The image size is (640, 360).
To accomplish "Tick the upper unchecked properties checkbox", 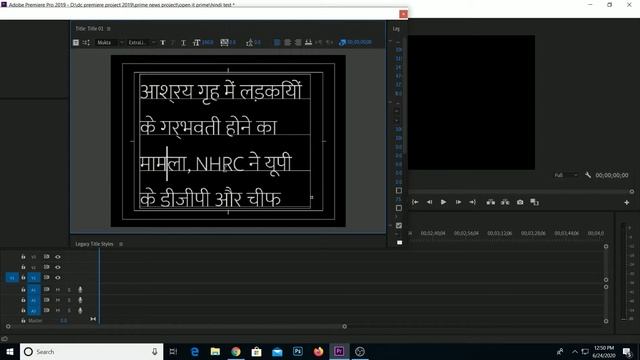I will click(x=399, y=191).
